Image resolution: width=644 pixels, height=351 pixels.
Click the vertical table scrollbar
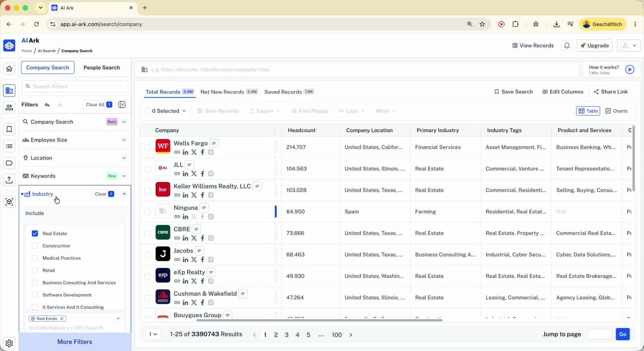pyautogui.click(x=633, y=159)
